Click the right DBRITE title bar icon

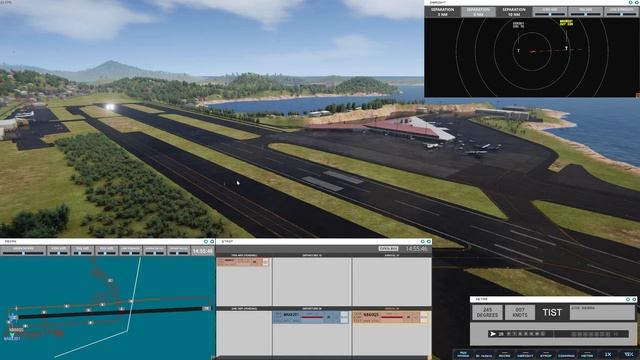[637, 2]
